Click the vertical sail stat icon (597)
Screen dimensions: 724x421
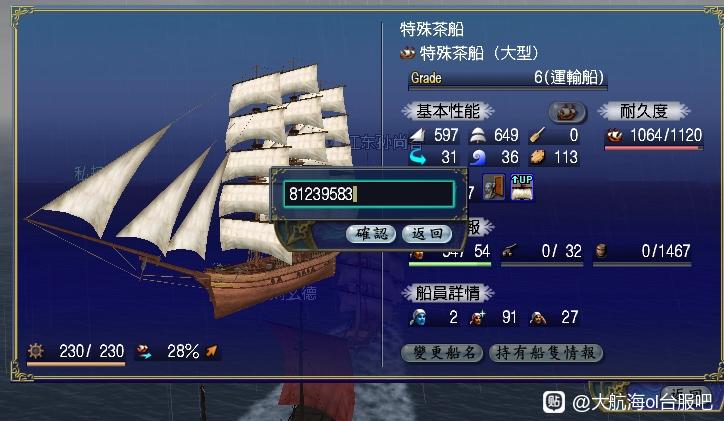click(417, 135)
